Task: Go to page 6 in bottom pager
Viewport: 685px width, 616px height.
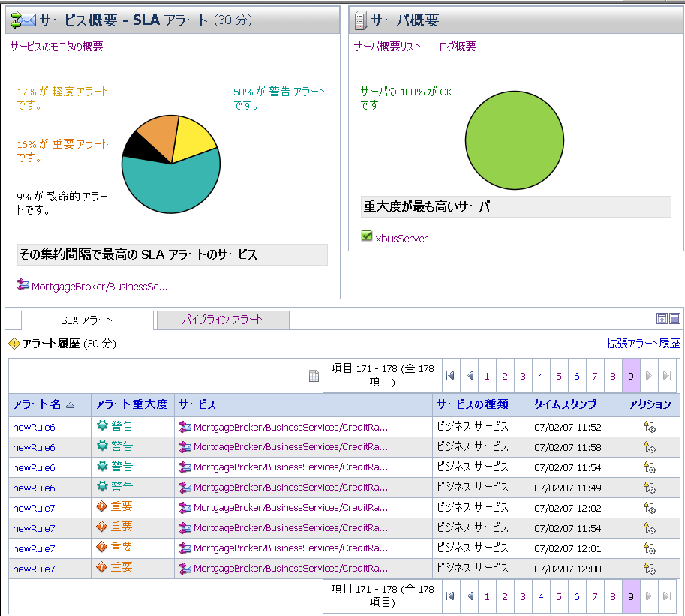Action: click(x=577, y=596)
